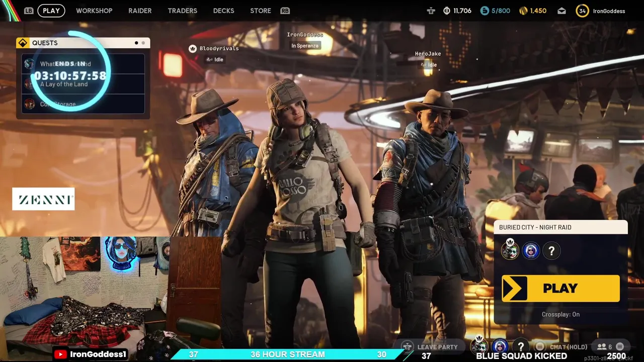Click the level 34 progress ring
Viewport: 644px width, 362px height.
(x=582, y=11)
